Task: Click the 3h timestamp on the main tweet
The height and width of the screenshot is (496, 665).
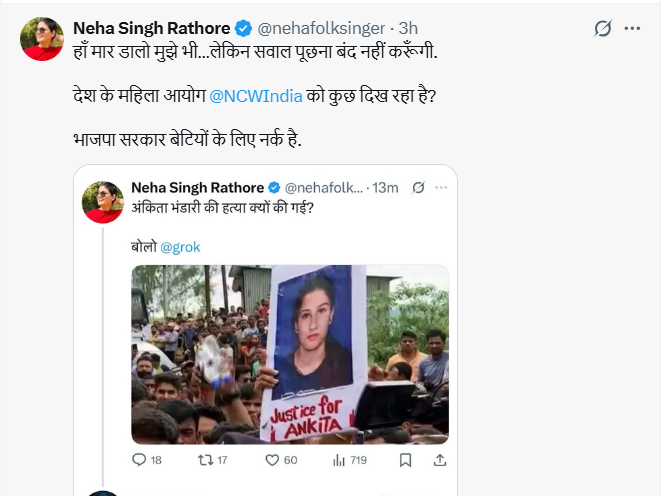Action: (x=408, y=29)
